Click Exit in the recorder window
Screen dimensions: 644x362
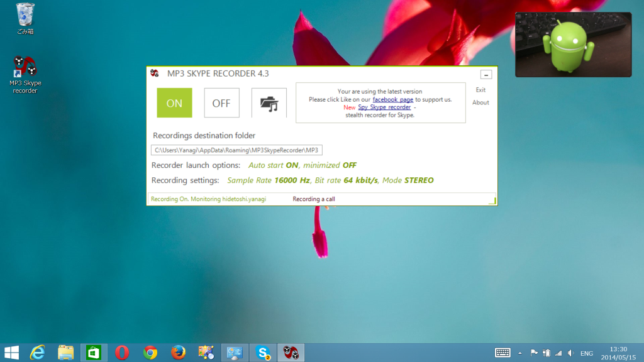pos(480,90)
